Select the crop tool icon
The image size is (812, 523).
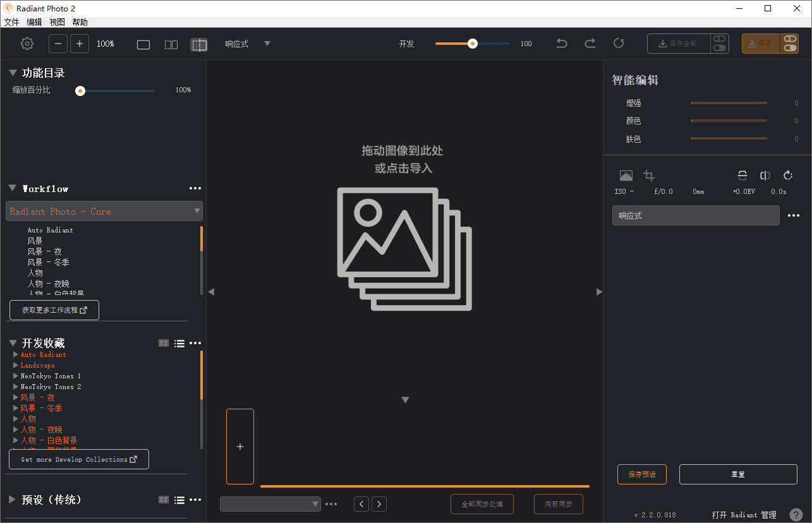coord(649,176)
